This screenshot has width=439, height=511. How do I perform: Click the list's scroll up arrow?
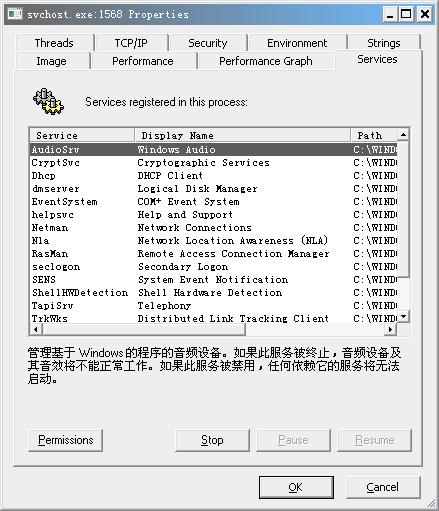pos(403,135)
